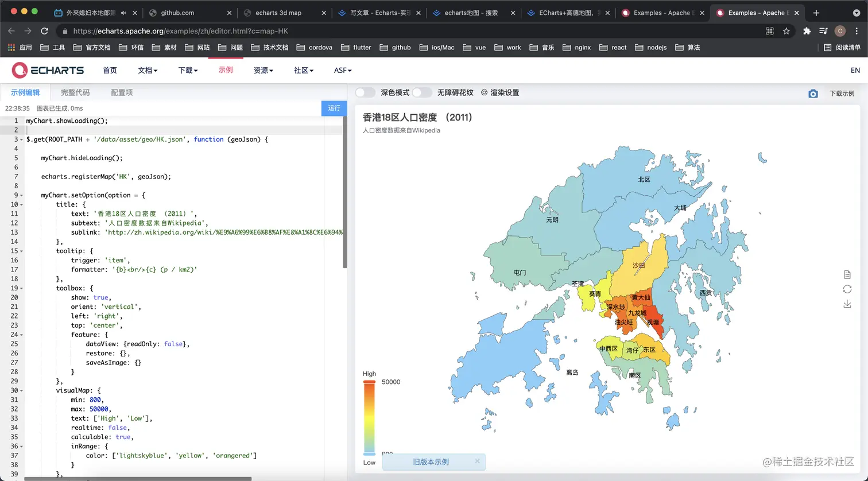Open the 技术文档 bookmark folder

click(x=270, y=48)
